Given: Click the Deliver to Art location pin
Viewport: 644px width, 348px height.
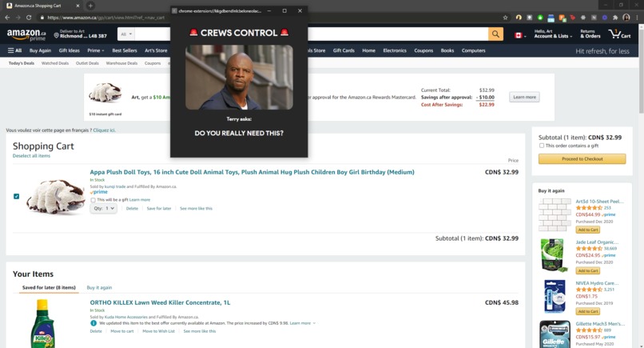Looking at the screenshot, I should point(56,35).
